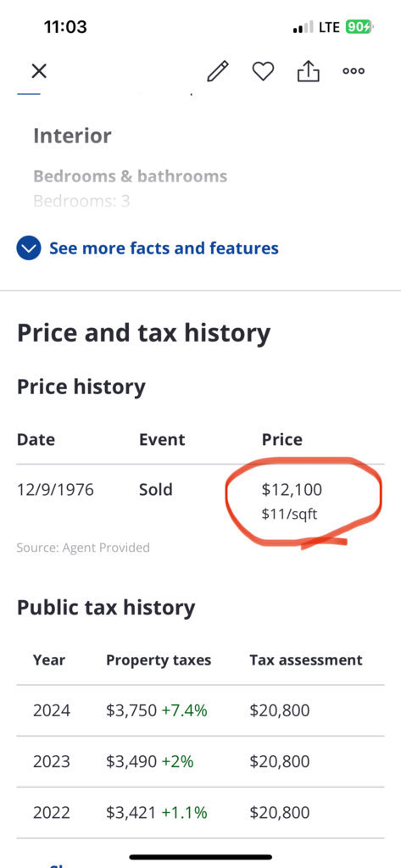Open the share icon
This screenshot has height=868, width=401.
pyautogui.click(x=308, y=70)
